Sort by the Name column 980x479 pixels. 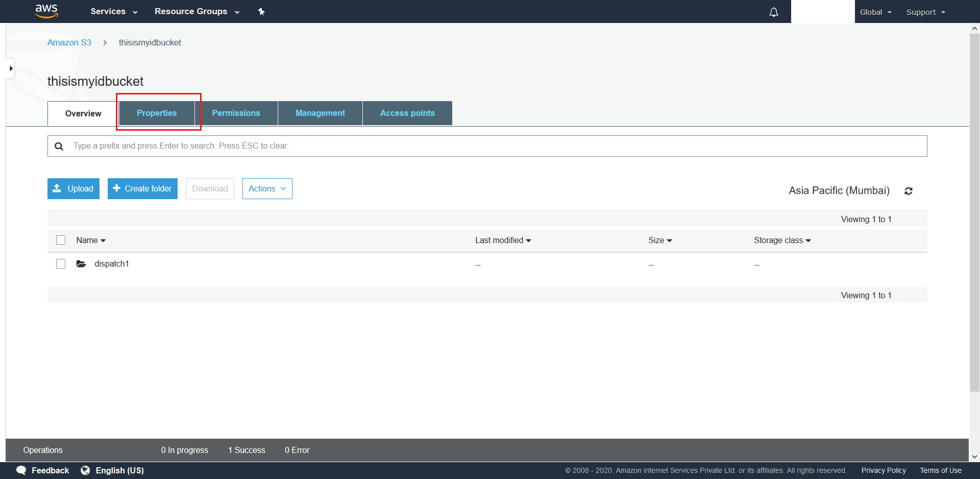click(91, 240)
